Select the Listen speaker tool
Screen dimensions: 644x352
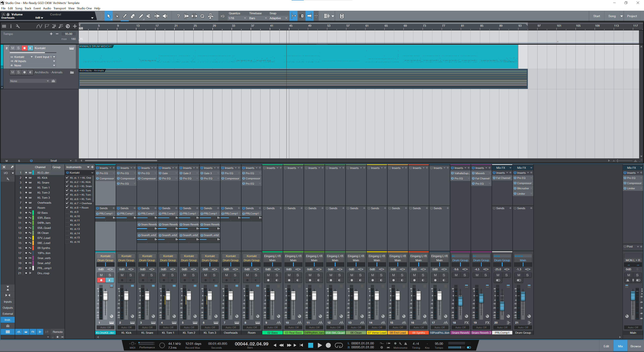(x=165, y=16)
